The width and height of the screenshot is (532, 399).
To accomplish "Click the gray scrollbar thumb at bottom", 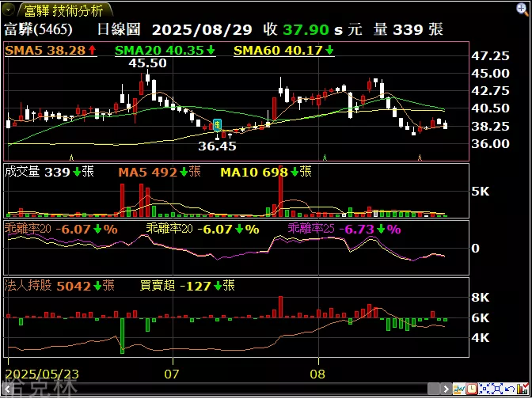I will pyautogui.click(x=434, y=389).
